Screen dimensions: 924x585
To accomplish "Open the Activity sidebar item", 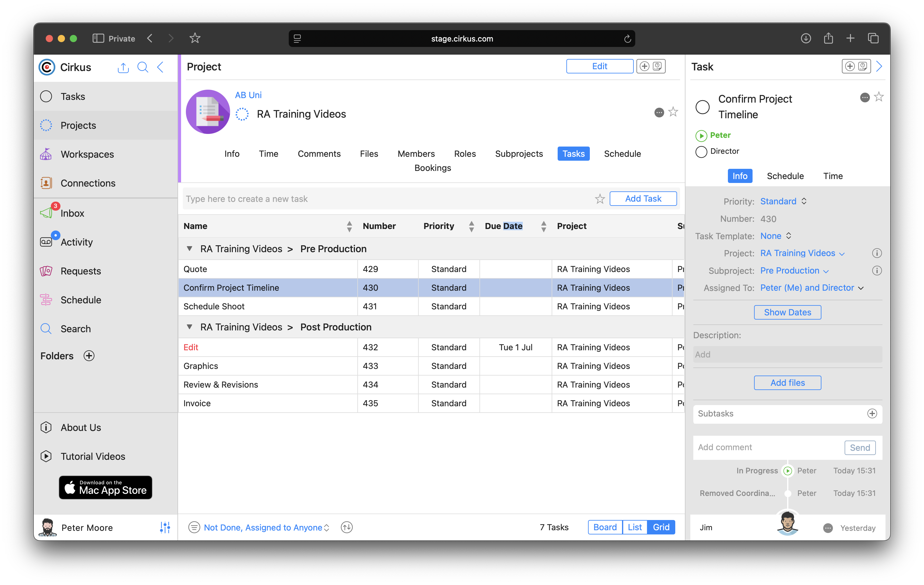I will coord(76,242).
